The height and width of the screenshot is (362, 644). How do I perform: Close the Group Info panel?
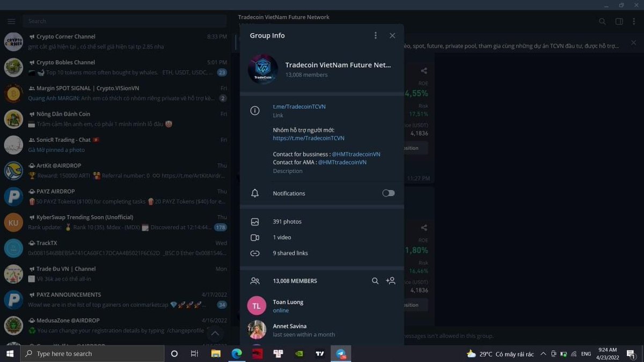point(392,35)
